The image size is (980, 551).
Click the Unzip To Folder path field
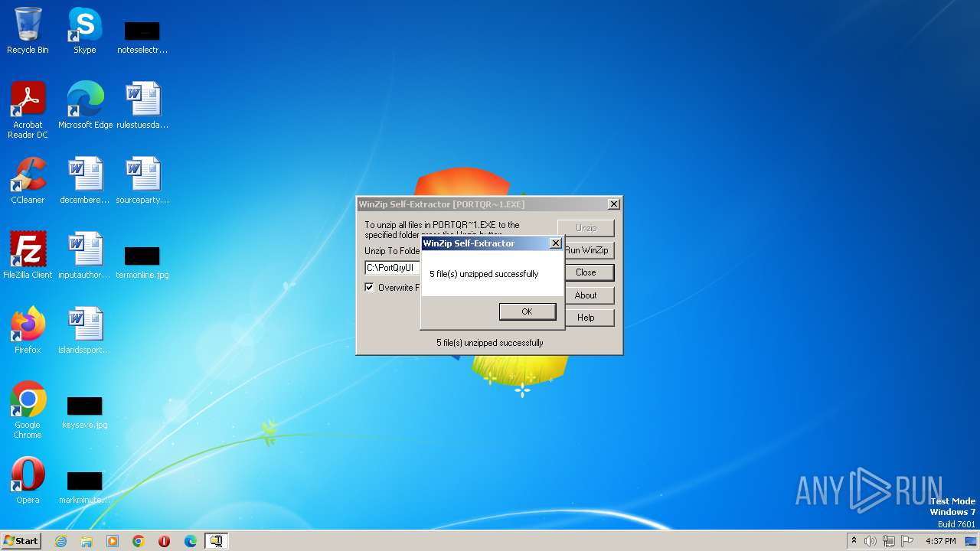pyautogui.click(x=393, y=268)
